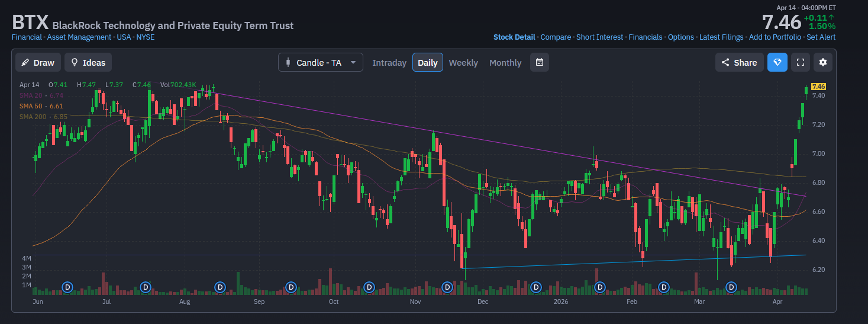Viewport: 868px width, 324px height.
Task: Click the Vol 702.43K value in header
Action: click(x=178, y=85)
